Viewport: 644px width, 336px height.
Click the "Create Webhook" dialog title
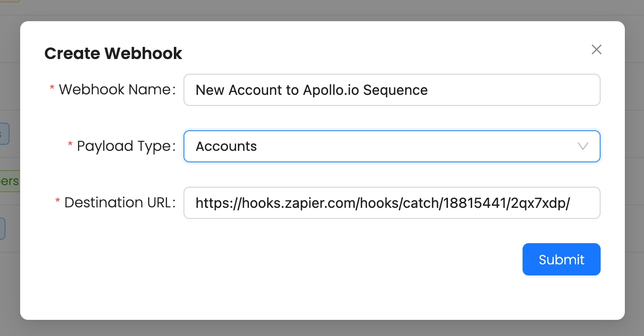[113, 53]
